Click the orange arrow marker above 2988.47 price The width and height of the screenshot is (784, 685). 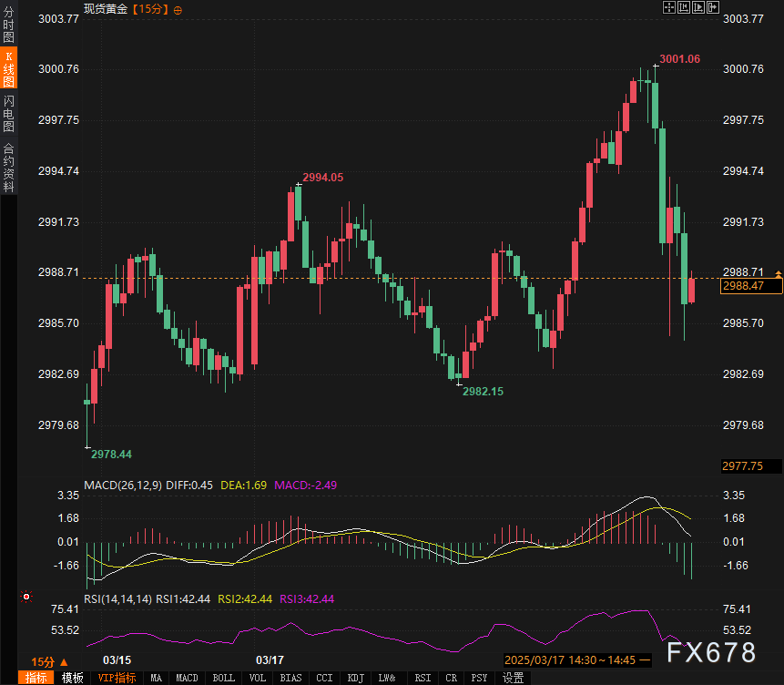pyautogui.click(x=779, y=273)
